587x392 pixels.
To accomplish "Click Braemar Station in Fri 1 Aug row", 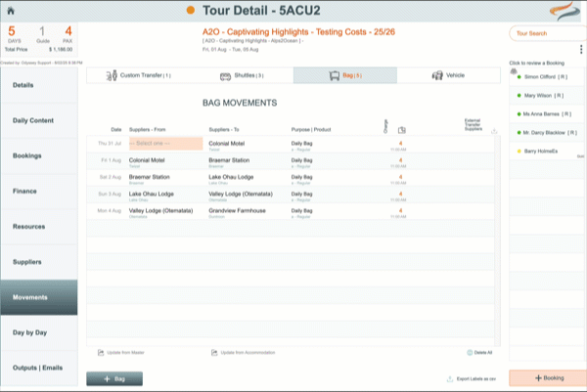I will click(229, 160).
